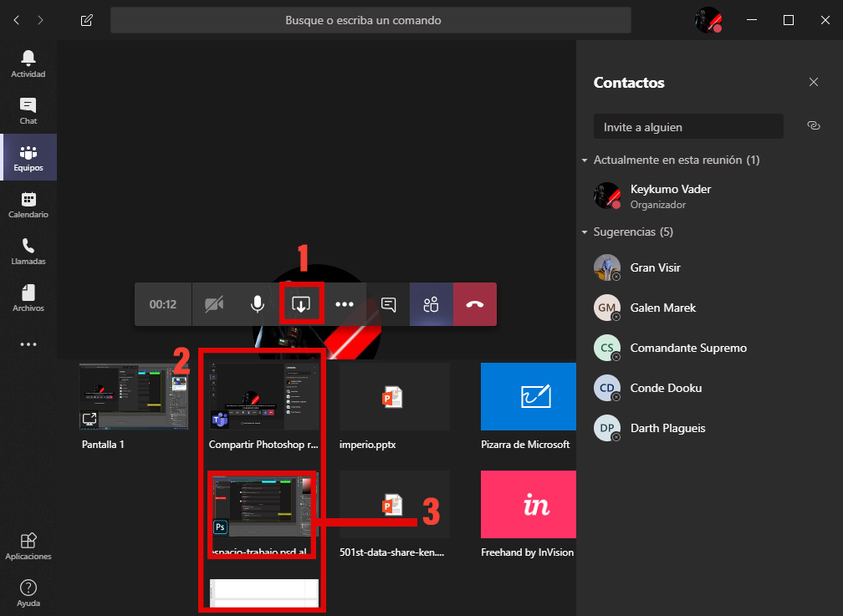Hang up the call
The width and height of the screenshot is (843, 616).
tap(474, 303)
